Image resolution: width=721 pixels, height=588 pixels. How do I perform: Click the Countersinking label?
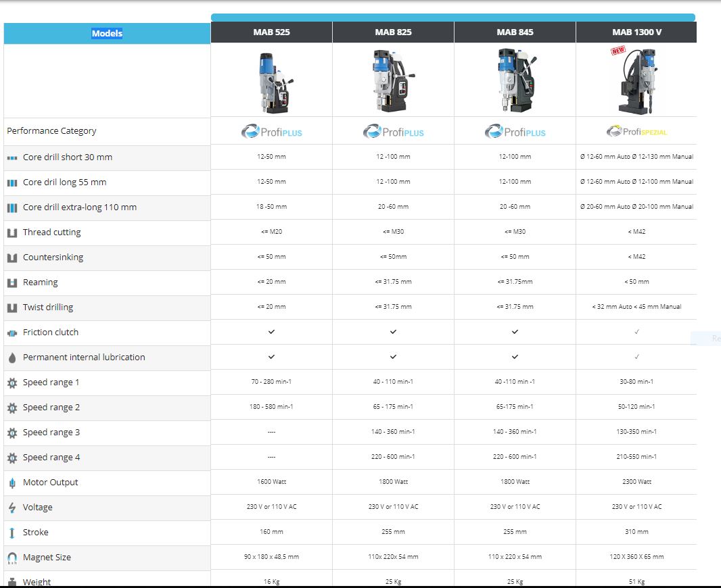point(53,258)
